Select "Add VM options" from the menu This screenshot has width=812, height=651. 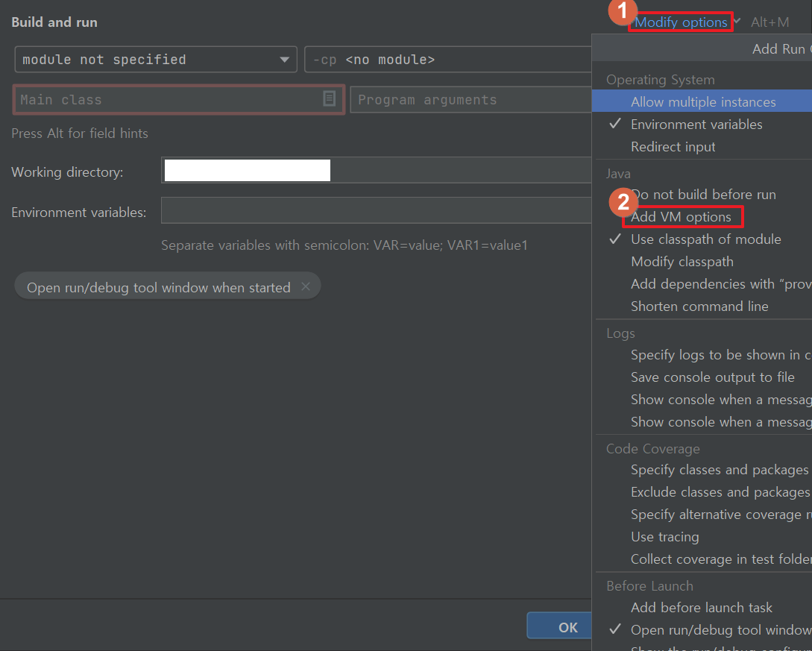point(681,216)
